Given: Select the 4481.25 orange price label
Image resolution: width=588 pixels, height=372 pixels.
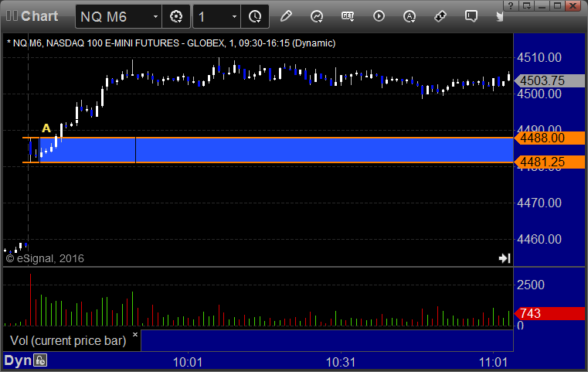Looking at the screenshot, I should pyautogui.click(x=549, y=162).
